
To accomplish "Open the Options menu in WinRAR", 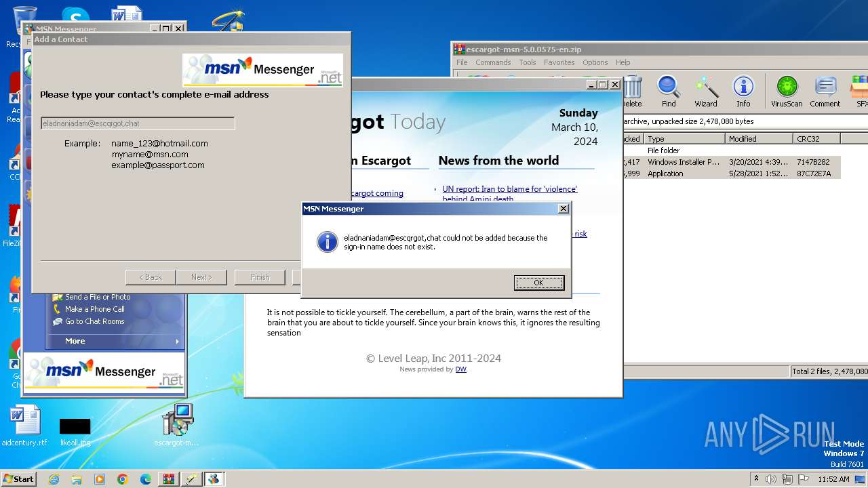I will click(x=595, y=62).
